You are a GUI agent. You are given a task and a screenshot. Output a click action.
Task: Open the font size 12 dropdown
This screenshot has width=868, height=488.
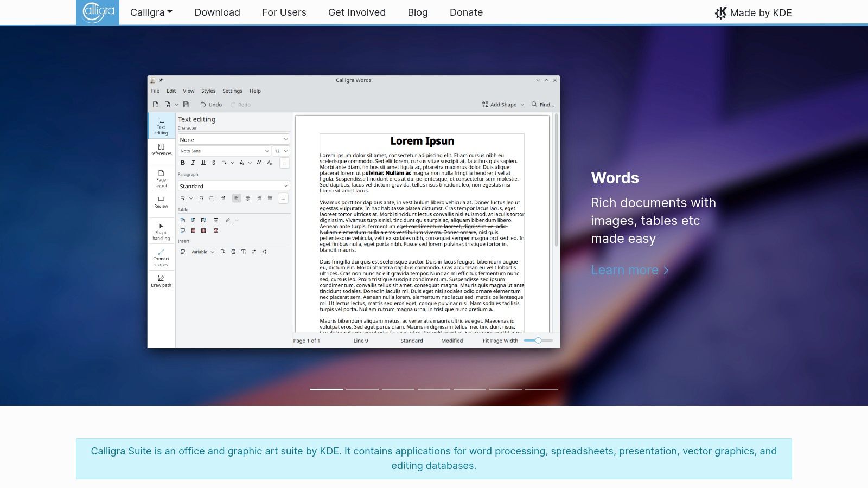[x=281, y=151]
